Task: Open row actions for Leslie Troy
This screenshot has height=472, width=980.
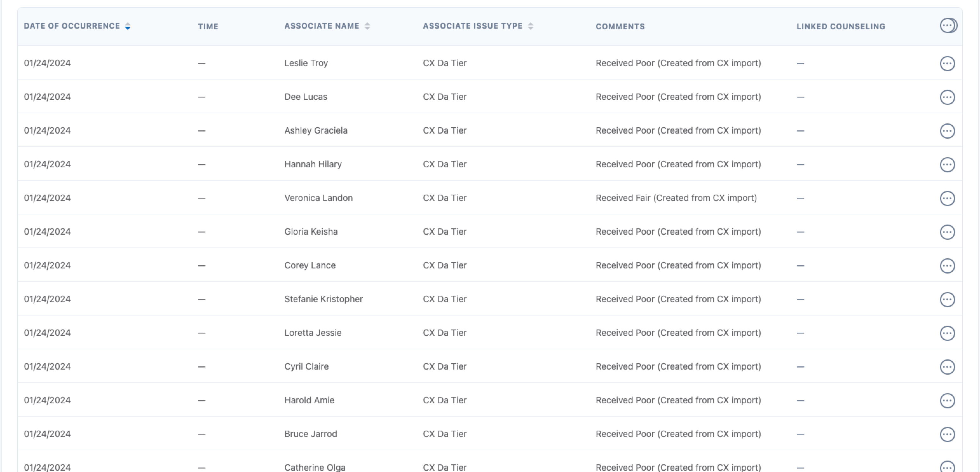Action: coord(947,64)
